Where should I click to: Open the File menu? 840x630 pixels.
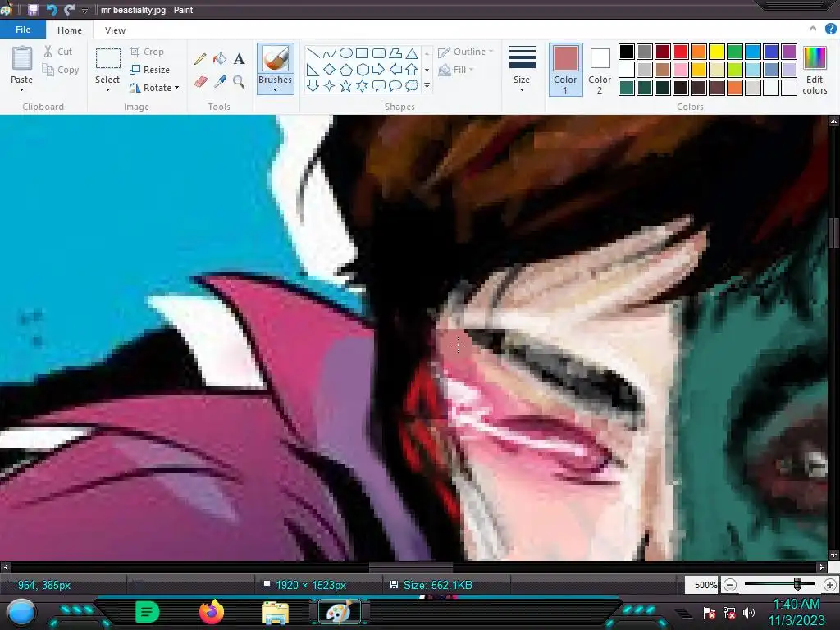click(x=22, y=30)
